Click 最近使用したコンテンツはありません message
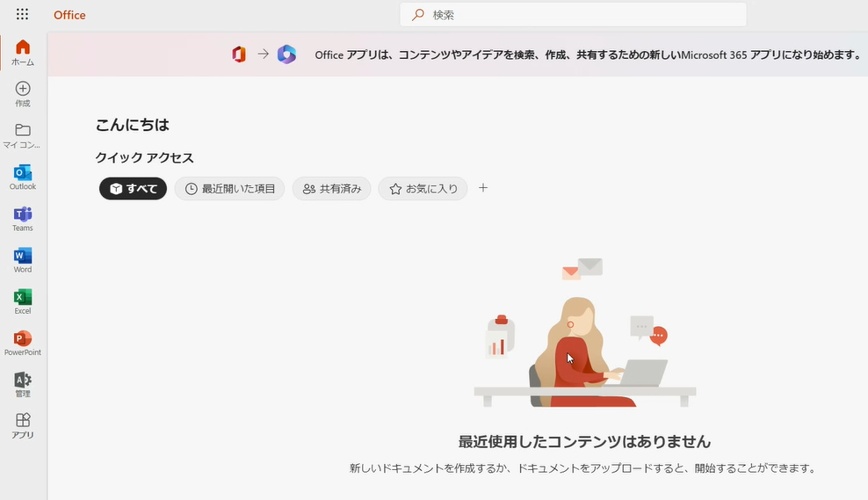 [x=584, y=442]
